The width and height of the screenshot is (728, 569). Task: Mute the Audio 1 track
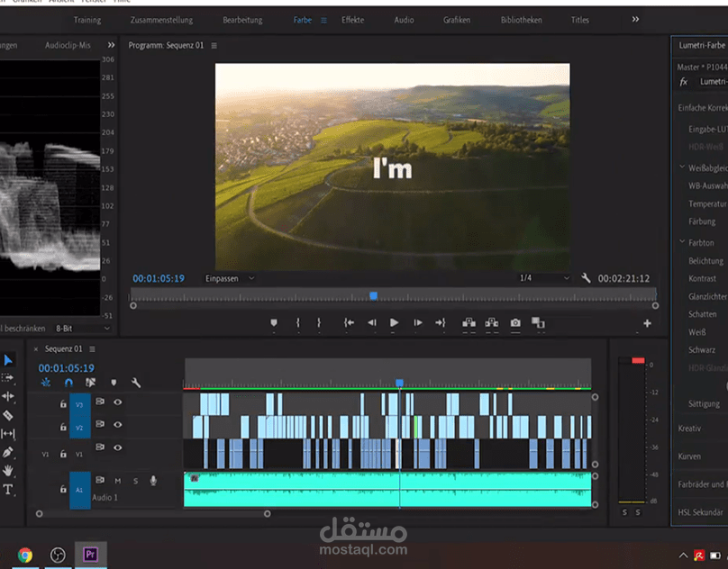(x=118, y=481)
